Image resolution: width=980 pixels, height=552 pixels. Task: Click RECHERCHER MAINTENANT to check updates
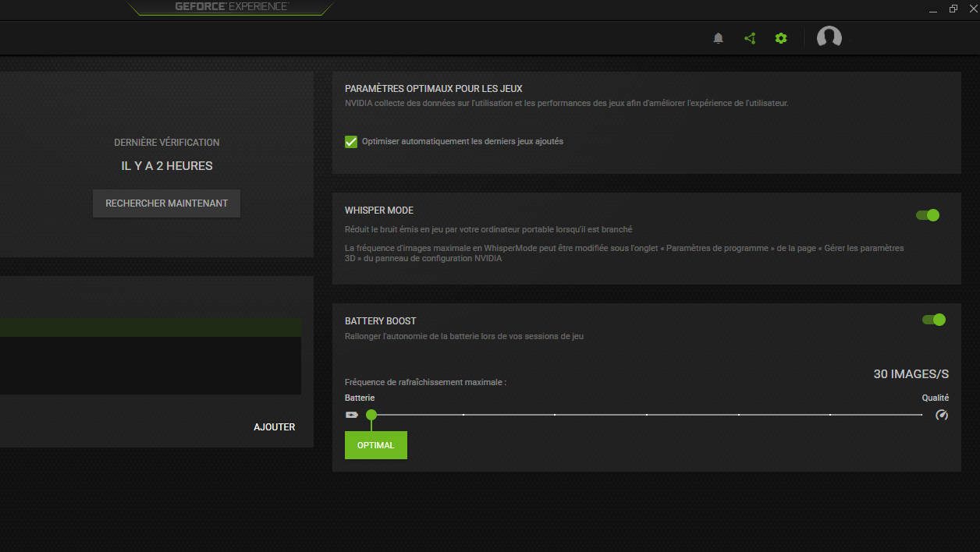pyautogui.click(x=166, y=203)
